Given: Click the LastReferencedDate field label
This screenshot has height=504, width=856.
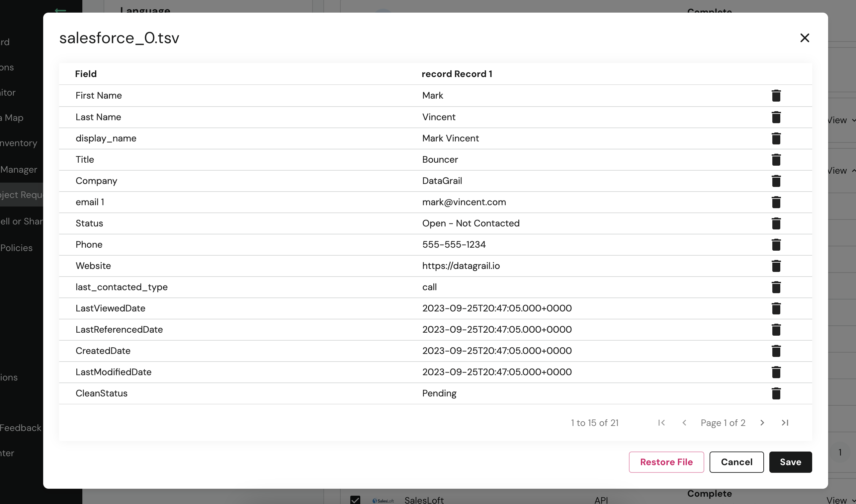Looking at the screenshot, I should pos(119,330).
